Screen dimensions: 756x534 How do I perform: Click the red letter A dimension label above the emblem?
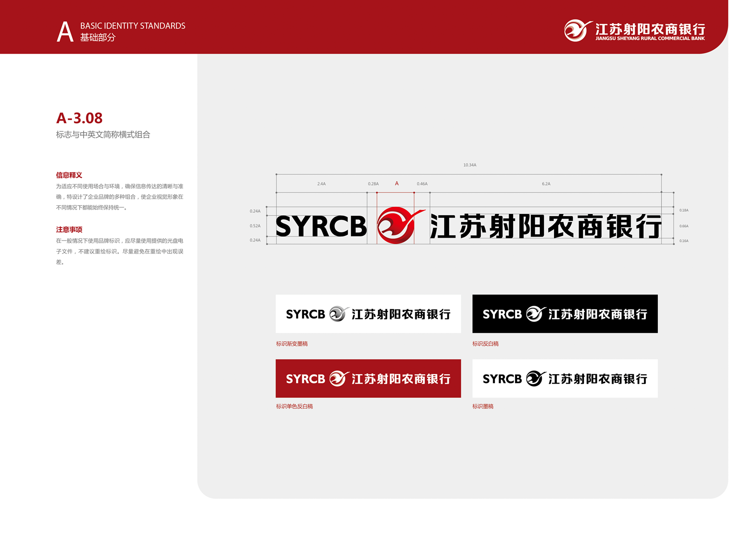[x=397, y=183]
